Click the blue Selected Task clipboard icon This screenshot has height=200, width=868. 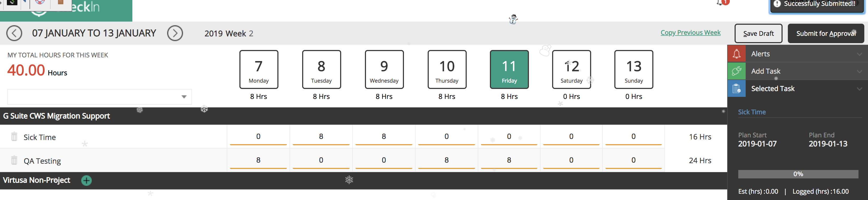point(737,89)
